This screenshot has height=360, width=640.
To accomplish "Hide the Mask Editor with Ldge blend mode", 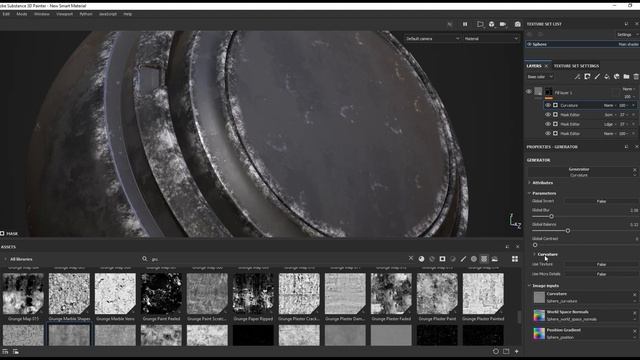I will pyautogui.click(x=548, y=124).
